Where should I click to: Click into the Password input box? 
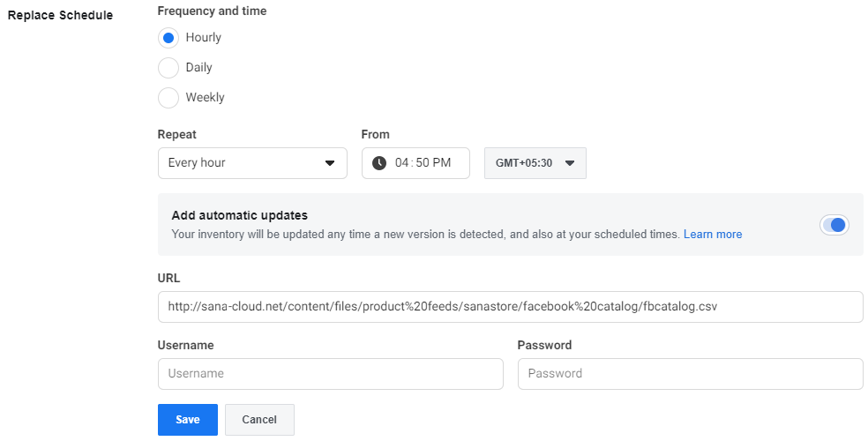691,373
